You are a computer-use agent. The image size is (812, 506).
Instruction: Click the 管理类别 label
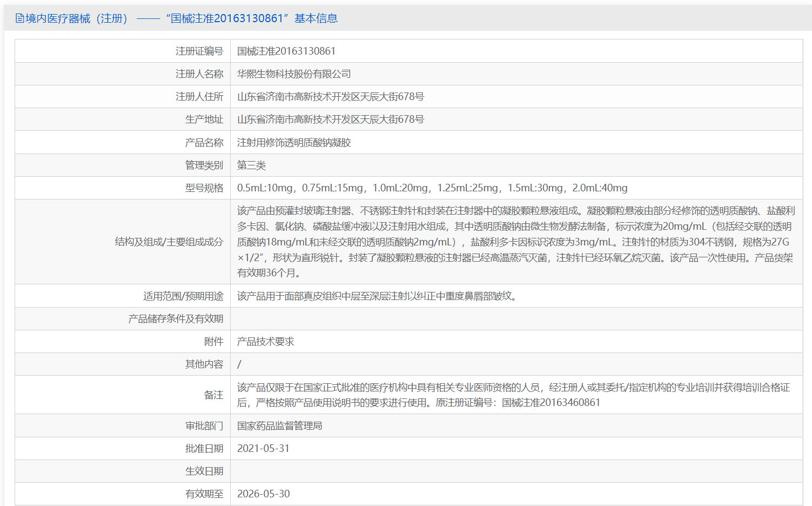tap(204, 165)
